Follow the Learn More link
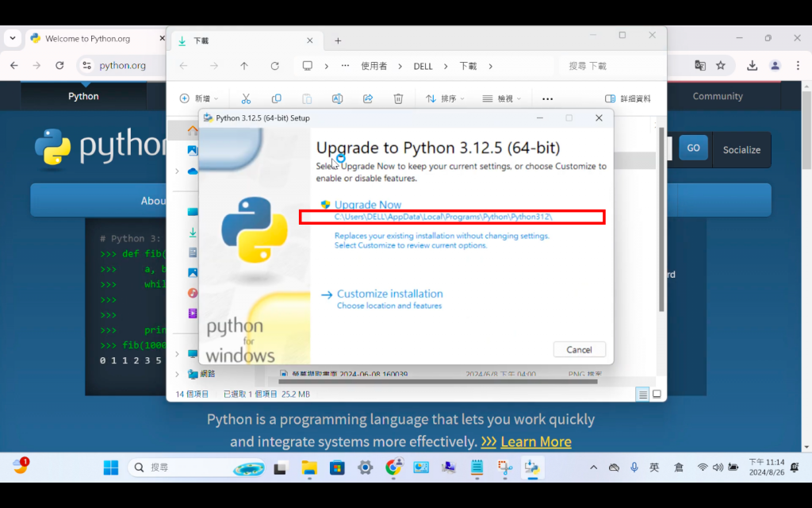Image resolution: width=812 pixels, height=508 pixels. [x=536, y=441]
